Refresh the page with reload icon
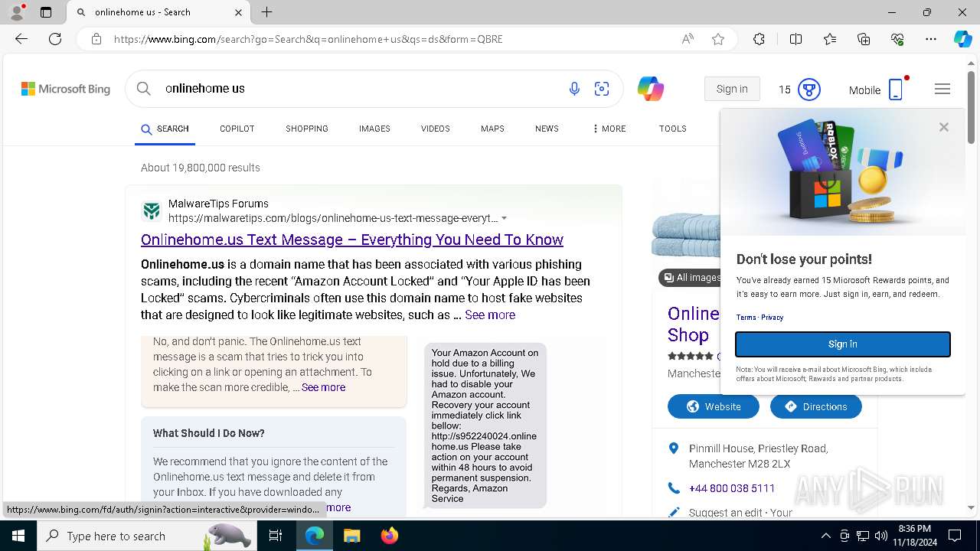This screenshot has height=551, width=980. 55,39
